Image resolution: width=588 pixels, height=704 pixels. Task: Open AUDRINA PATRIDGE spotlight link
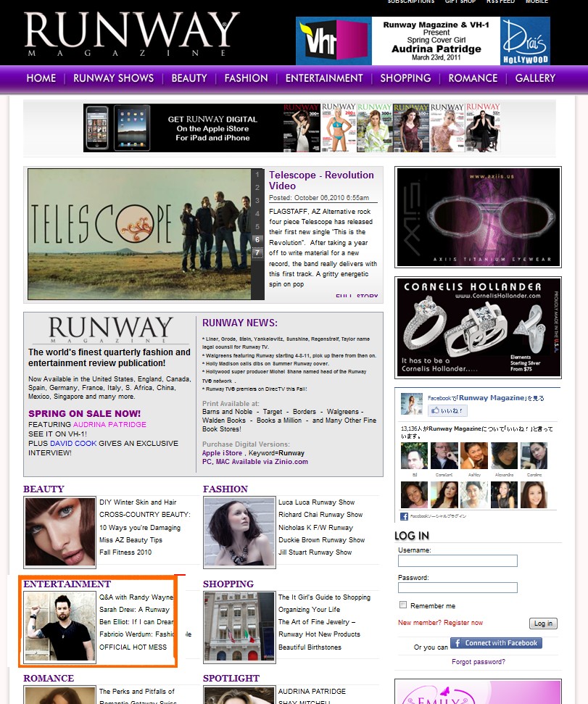312,692
